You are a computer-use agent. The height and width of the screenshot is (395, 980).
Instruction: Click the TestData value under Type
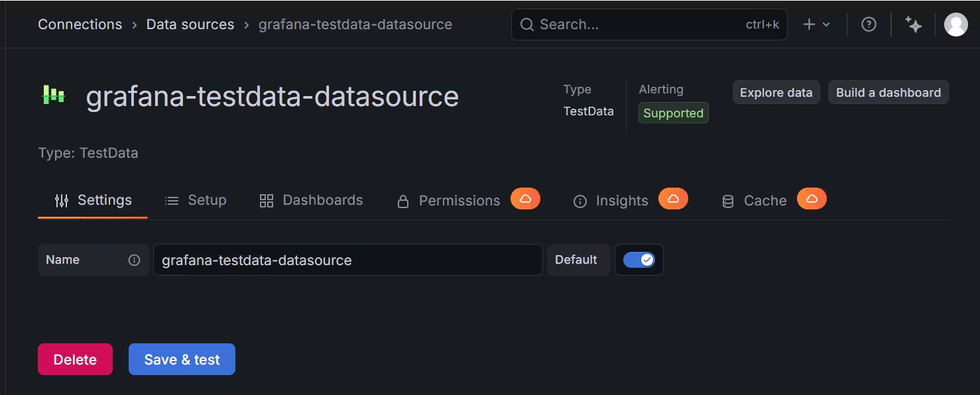click(588, 111)
